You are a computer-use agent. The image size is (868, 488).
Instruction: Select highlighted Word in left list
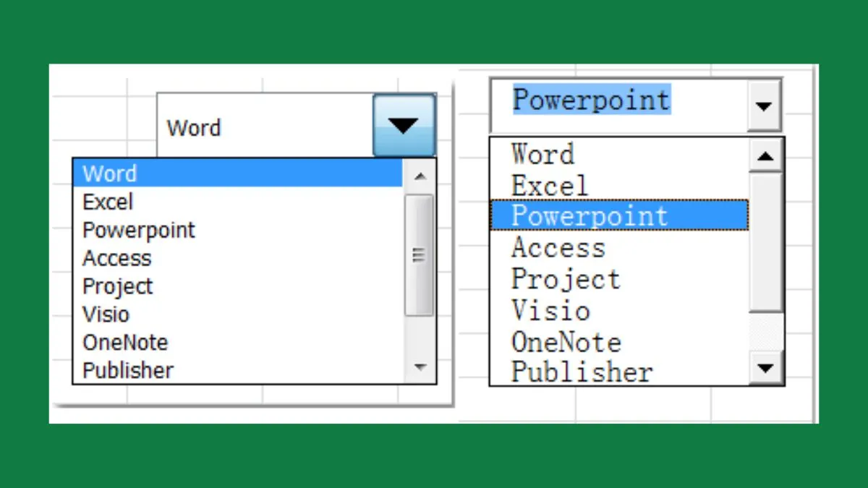coord(237,174)
